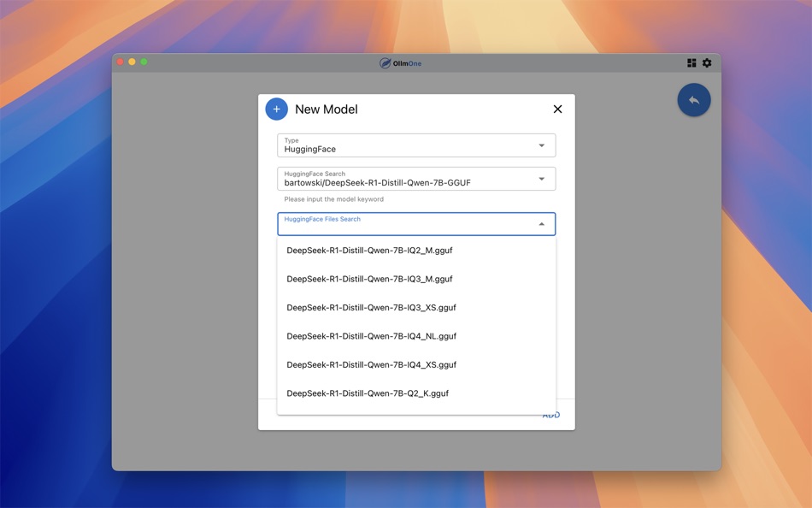Choose DeepSeek-R1-Distill-Qwen-7B-IQ4_XS.gguf file
The width and height of the screenshot is (812, 508).
click(x=416, y=364)
